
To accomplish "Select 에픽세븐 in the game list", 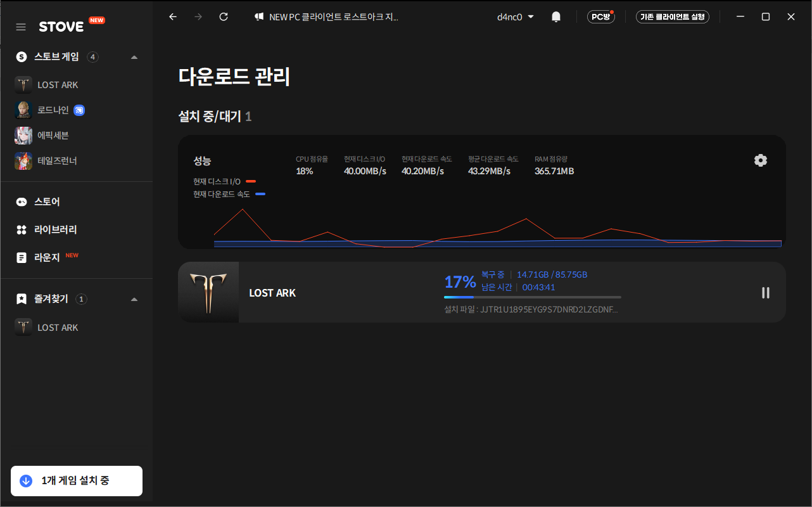I will click(53, 135).
